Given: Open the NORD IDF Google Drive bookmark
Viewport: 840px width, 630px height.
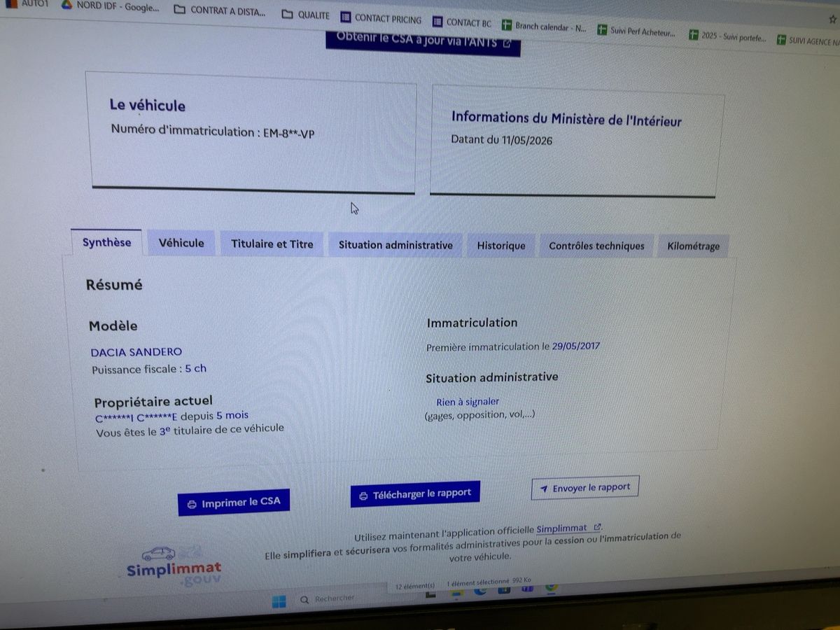Looking at the screenshot, I should [x=110, y=8].
